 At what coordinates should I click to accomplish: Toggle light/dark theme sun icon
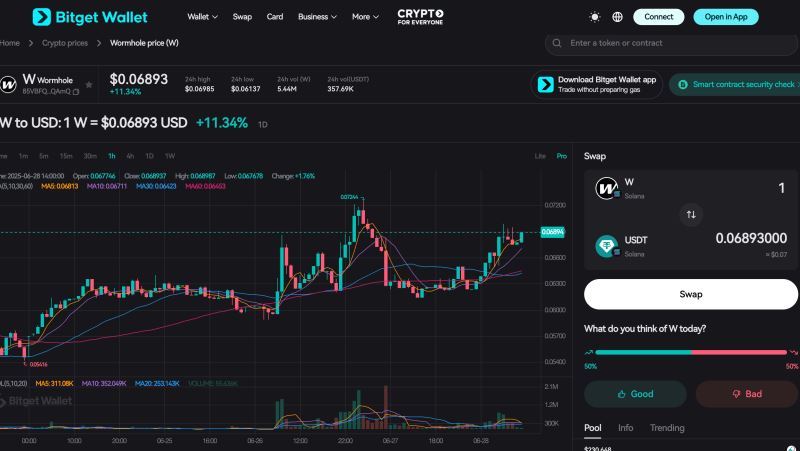596,17
